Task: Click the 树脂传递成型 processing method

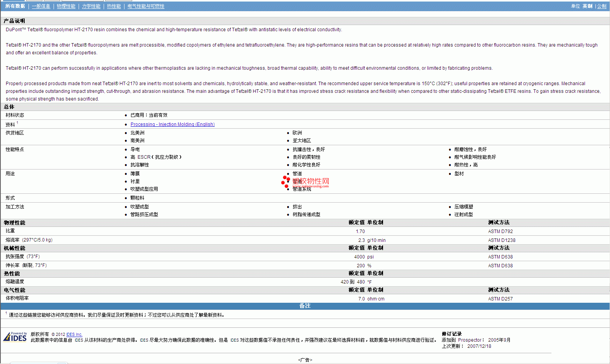Action: pos(306,215)
